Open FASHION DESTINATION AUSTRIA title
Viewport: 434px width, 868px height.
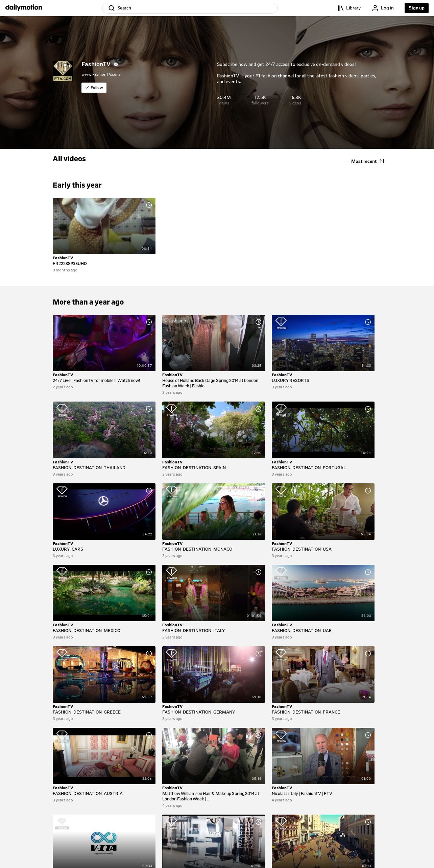click(x=88, y=794)
